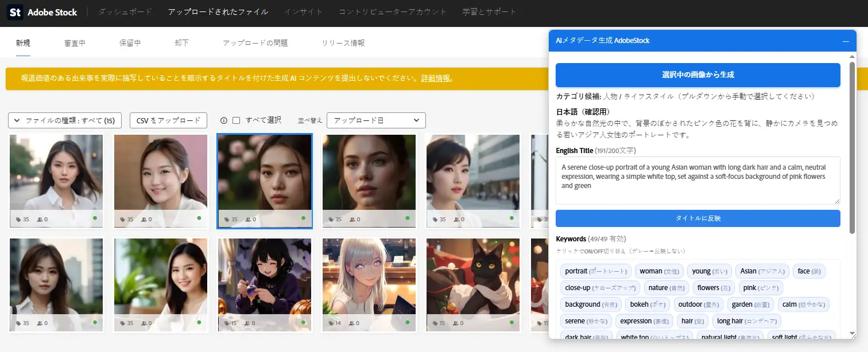This screenshot has width=868, height=352.
Task: Select the smiling woman beside green plants thumbnail
Action: (x=161, y=285)
